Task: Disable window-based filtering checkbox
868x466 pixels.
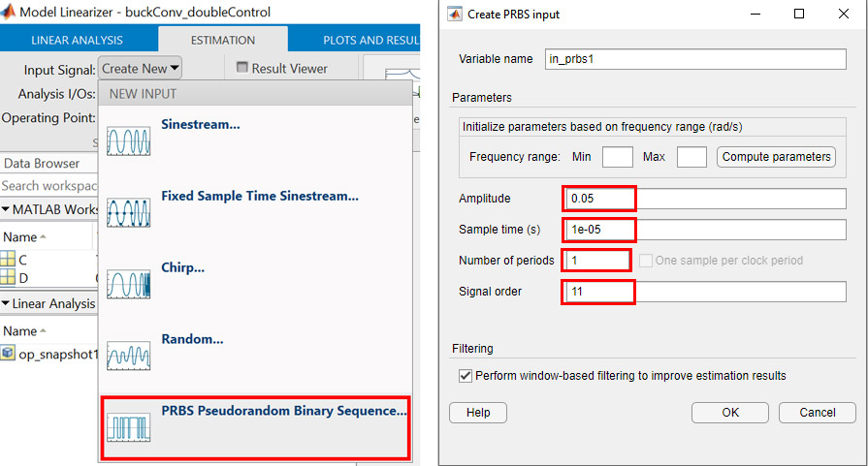Action: pyautogui.click(x=464, y=375)
